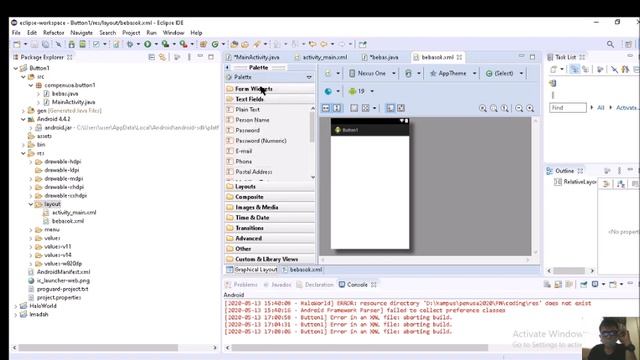The height and width of the screenshot is (360, 640).
Task: Collapse the res folder node
Action: pyautogui.click(x=23, y=153)
